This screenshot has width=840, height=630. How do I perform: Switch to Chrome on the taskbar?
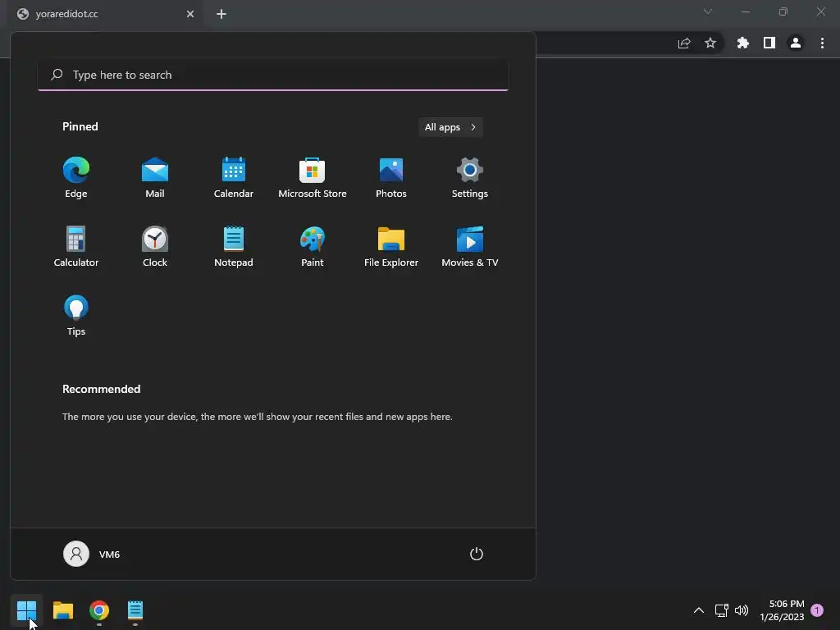click(99, 610)
